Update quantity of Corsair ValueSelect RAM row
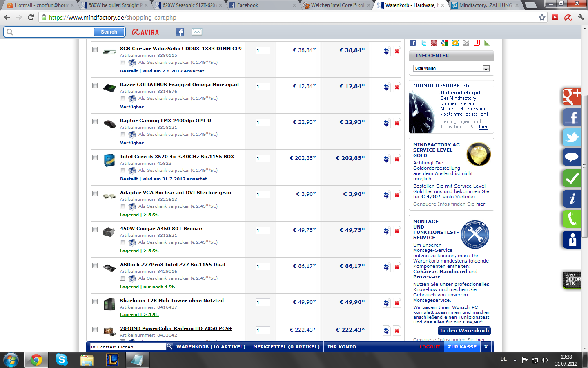Screen dimensions: 588x368 [386, 51]
